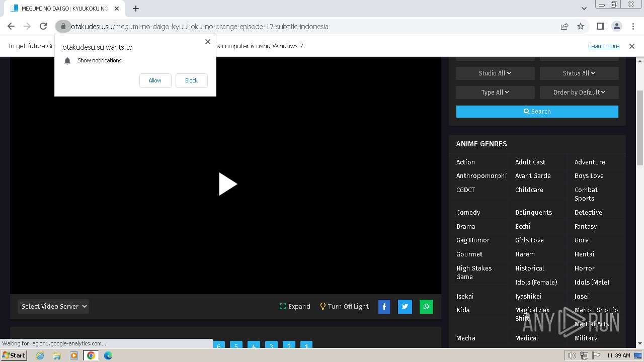Select the Mecha genre
Image resolution: width=644 pixels, height=362 pixels.
(466, 338)
